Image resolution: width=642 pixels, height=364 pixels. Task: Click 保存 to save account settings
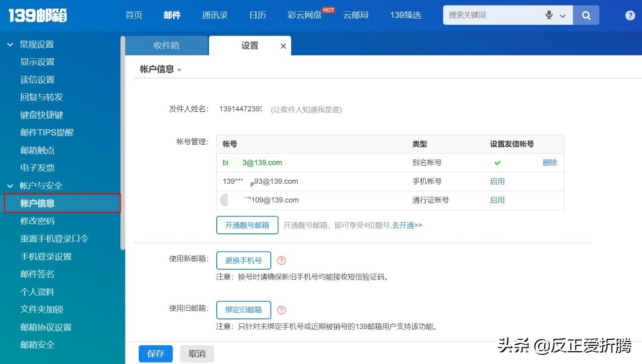155,354
